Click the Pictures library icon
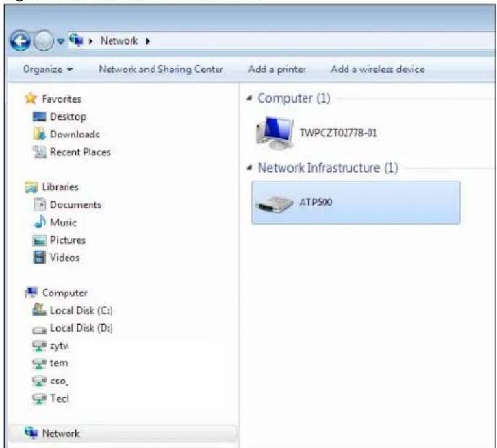Screen dimensions: 497x448 (39, 240)
